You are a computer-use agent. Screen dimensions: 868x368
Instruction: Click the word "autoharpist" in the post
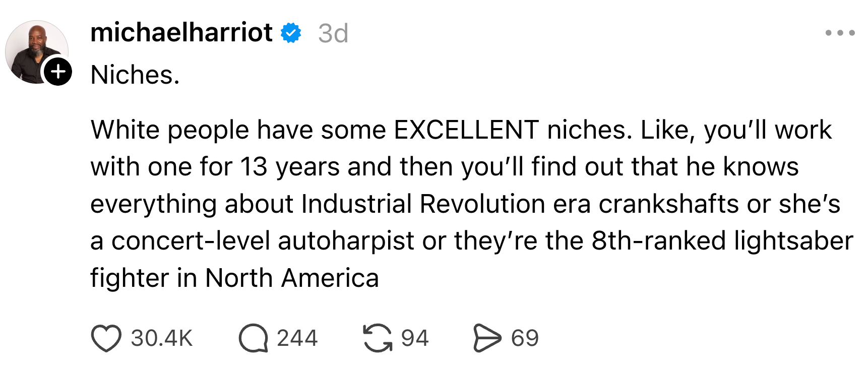(346, 241)
